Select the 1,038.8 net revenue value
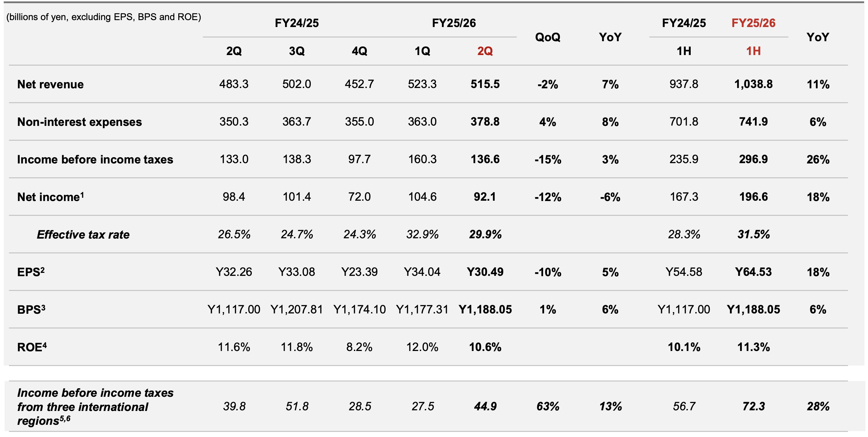This screenshot has height=437, width=868. 753,84
